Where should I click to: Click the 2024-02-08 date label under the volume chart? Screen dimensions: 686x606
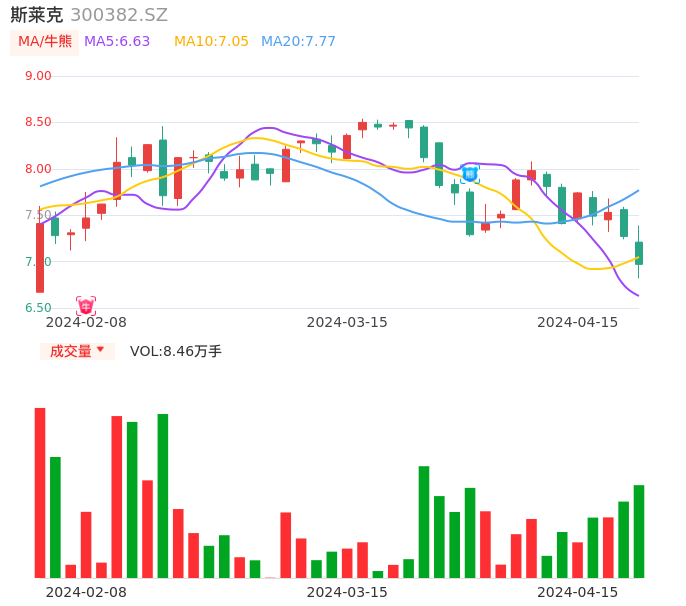(x=86, y=592)
